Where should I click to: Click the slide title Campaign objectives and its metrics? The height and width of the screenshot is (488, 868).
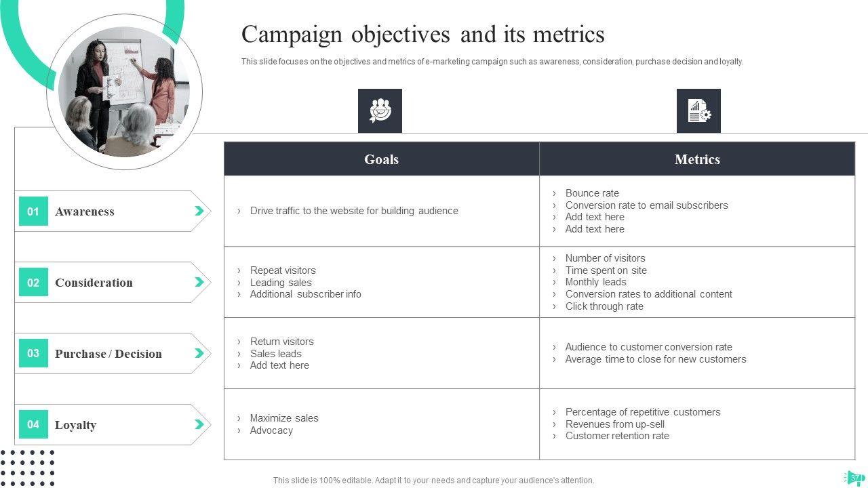422,34
